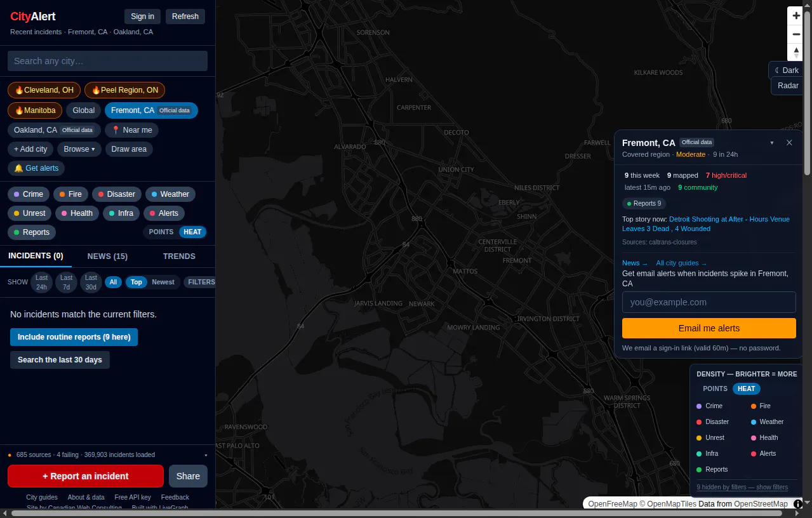Click + Report an incident
Screen dimensions: 812x518
[86, 476]
